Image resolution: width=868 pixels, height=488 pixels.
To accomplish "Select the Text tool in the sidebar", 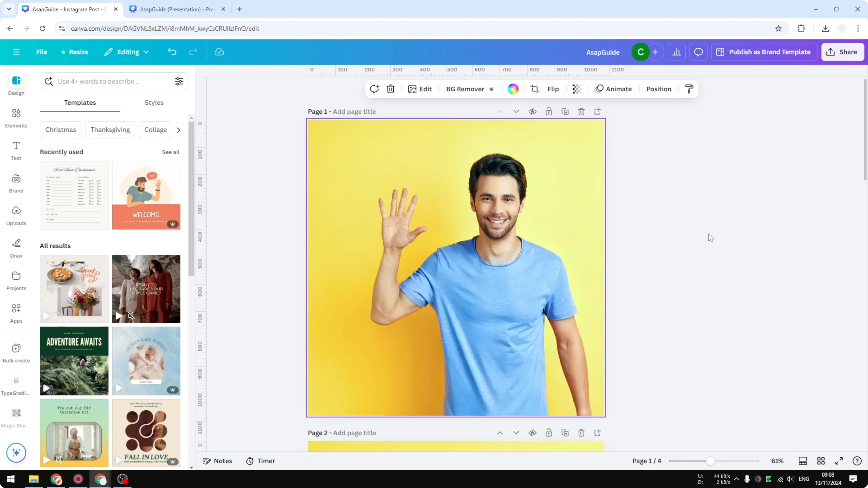I will tap(16, 151).
